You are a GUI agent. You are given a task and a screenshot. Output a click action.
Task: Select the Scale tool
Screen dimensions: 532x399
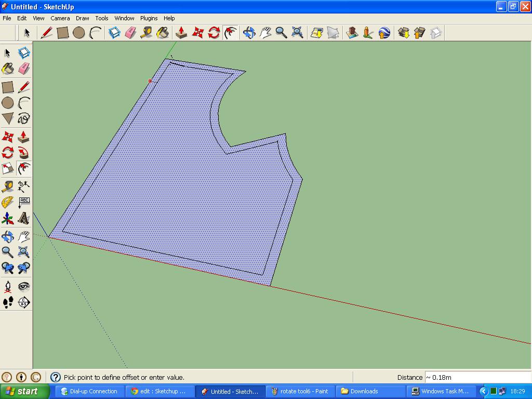point(8,169)
